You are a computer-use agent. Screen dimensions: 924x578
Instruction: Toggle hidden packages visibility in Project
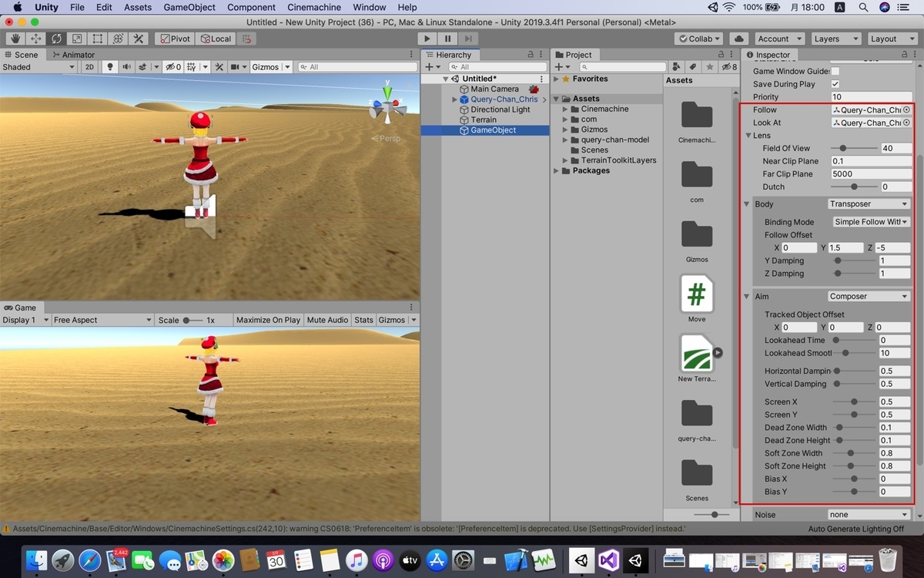click(728, 67)
